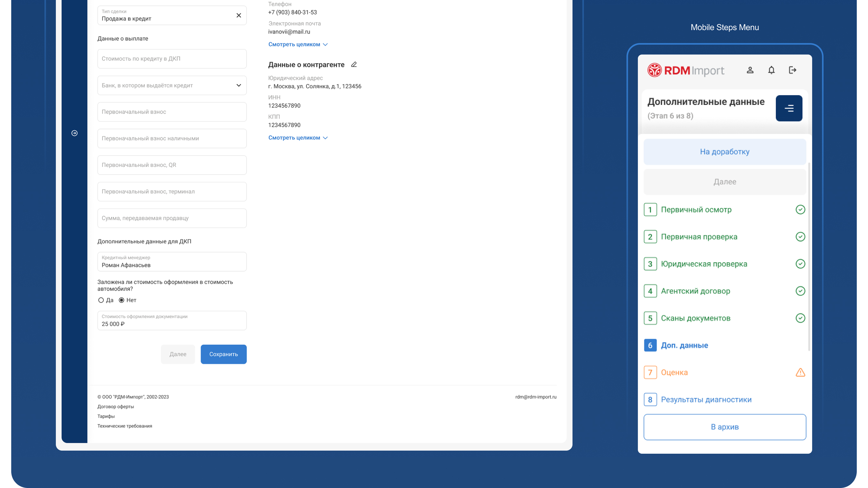Click Стоимость оформления документации field
This screenshot has width=868, height=488.
pos(172,320)
